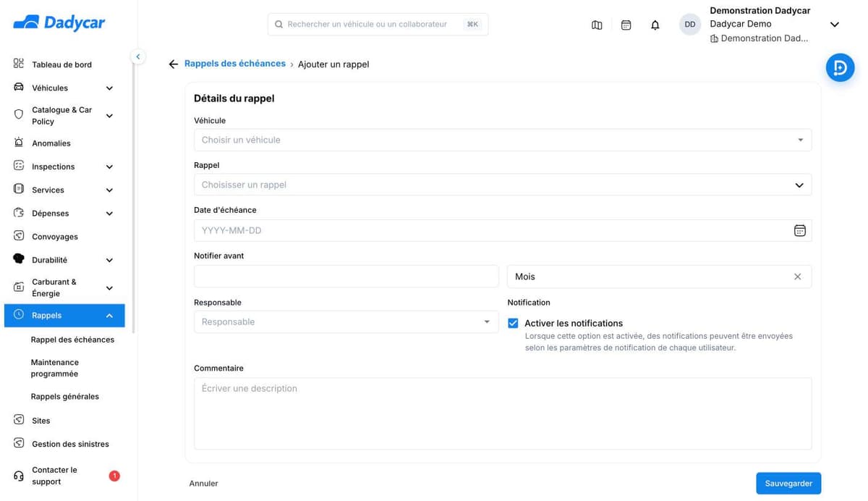Open the map view icon in header
The height and width of the screenshot is (501, 868).
click(597, 25)
